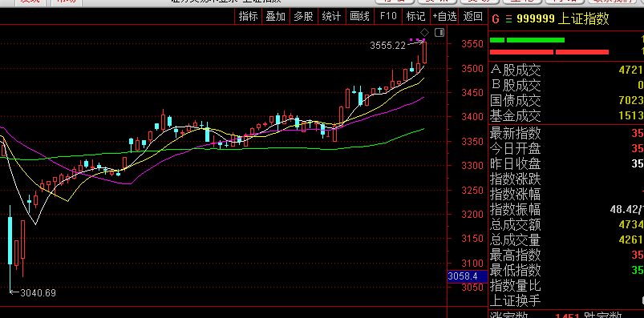Screen dimensions: 644x318
Task: Open the 多股 multi-stock view
Action: coord(303,16)
